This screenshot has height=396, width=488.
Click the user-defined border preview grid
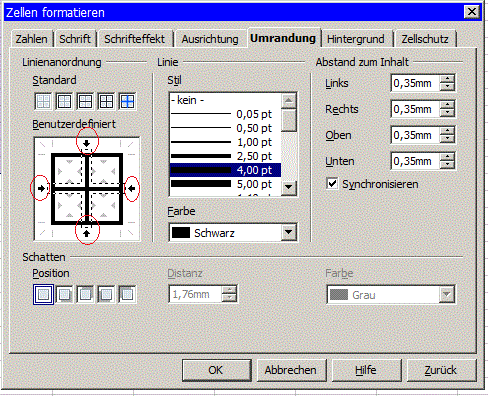pyautogui.click(x=87, y=189)
